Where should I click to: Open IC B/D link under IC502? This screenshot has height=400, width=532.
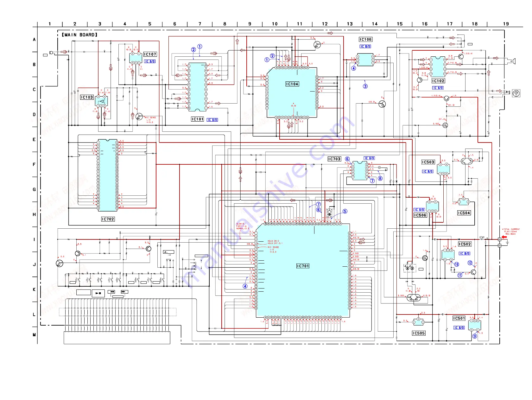[465, 254]
